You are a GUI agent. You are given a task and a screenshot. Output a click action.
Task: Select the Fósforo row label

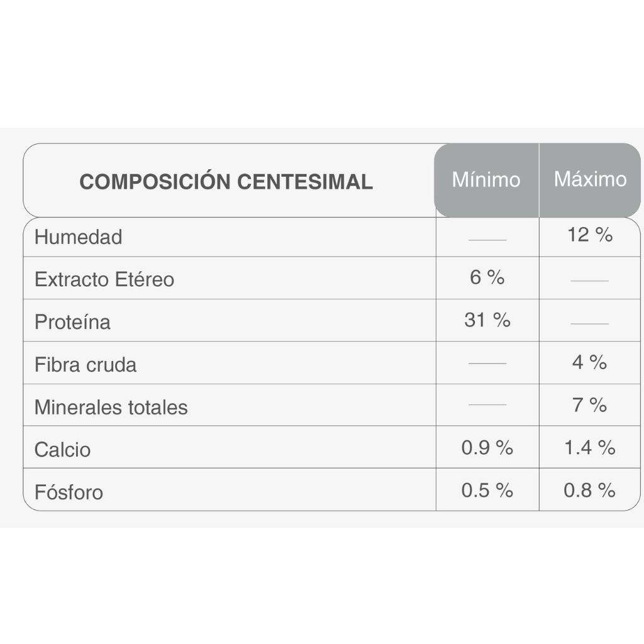click(69, 492)
